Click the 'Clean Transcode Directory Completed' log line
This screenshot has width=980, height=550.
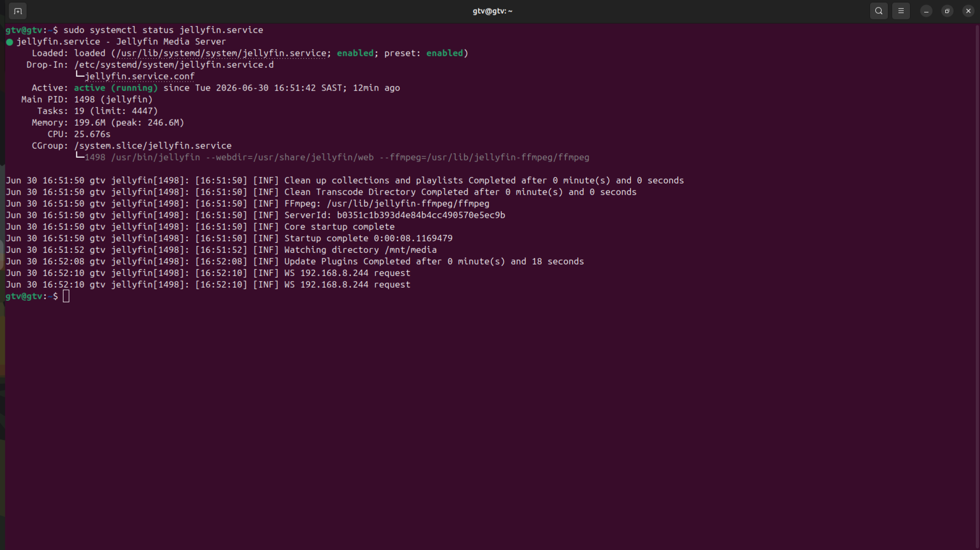(321, 192)
